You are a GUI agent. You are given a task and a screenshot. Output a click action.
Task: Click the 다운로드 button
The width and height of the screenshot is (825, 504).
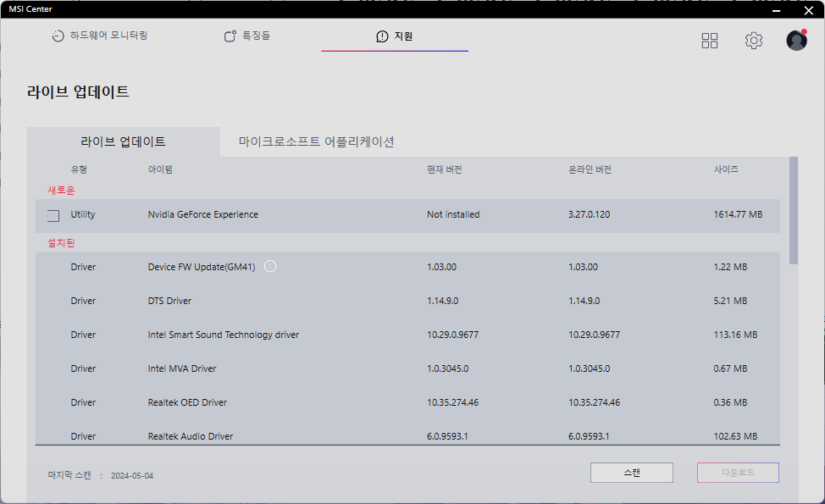point(738,473)
